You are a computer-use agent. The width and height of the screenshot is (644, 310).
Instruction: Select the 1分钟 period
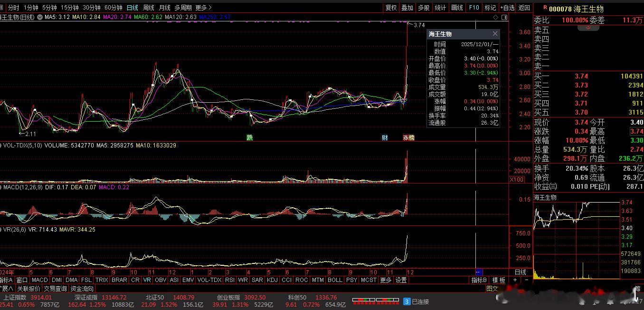pos(31,8)
